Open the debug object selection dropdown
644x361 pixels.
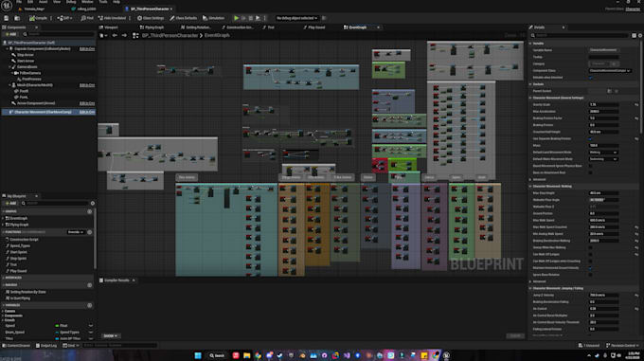(296, 18)
